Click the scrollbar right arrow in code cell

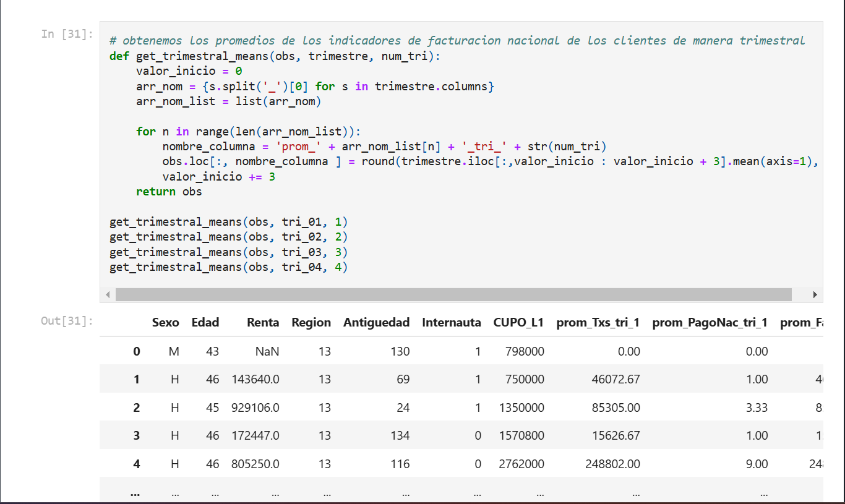click(815, 294)
